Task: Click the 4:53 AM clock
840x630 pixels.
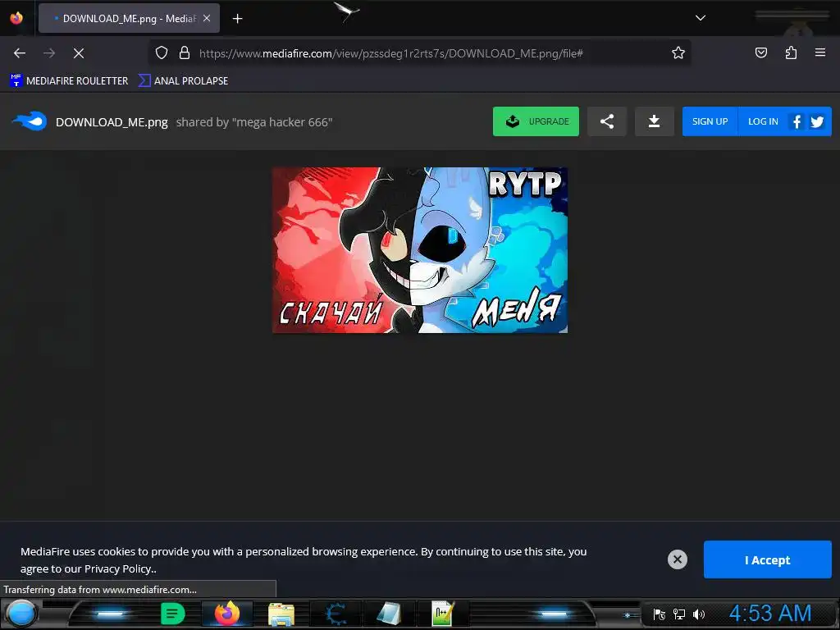Action: (770, 614)
